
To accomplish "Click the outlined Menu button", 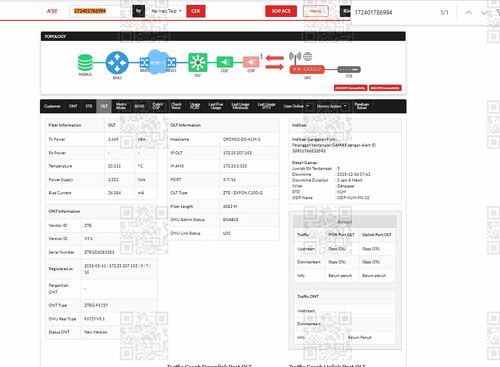I will coord(316,11).
